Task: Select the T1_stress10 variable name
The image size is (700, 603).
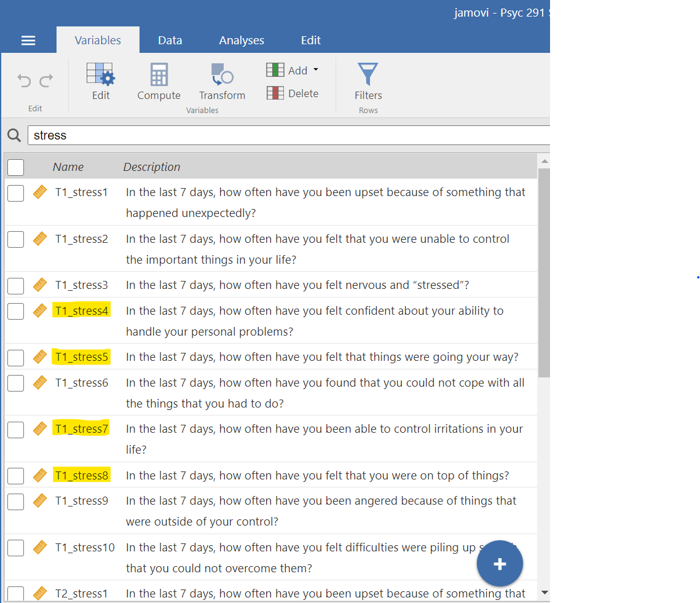Action: [x=85, y=548]
